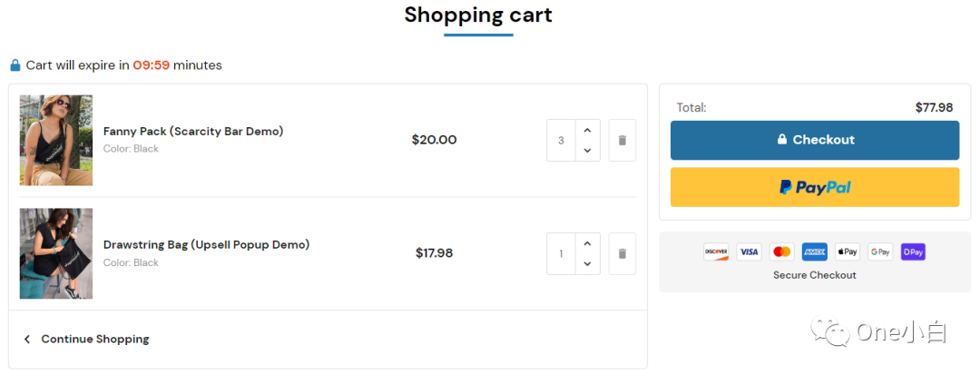Screen dimensions: 980x375
Task: Delete Fanny Pack from cart
Action: (622, 140)
